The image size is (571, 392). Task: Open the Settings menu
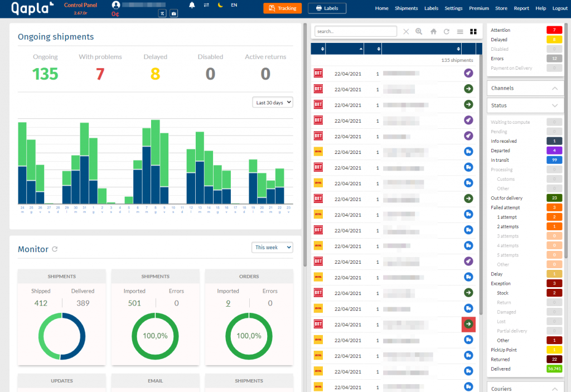pyautogui.click(x=453, y=8)
